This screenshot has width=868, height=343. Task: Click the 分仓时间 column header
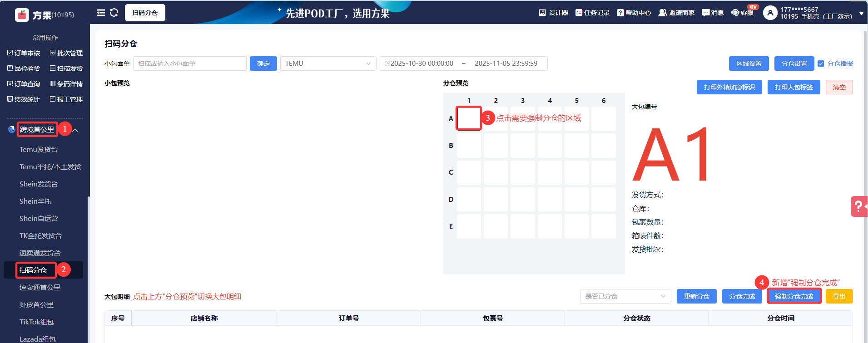coord(781,318)
